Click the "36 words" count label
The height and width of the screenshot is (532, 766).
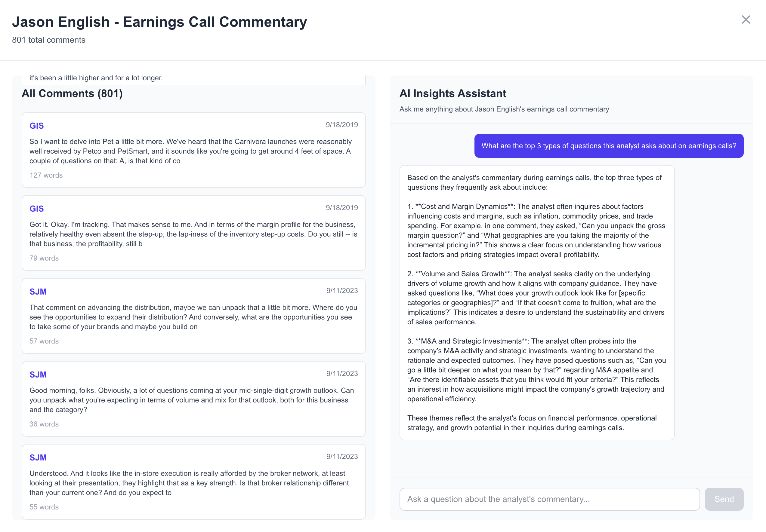pos(44,424)
